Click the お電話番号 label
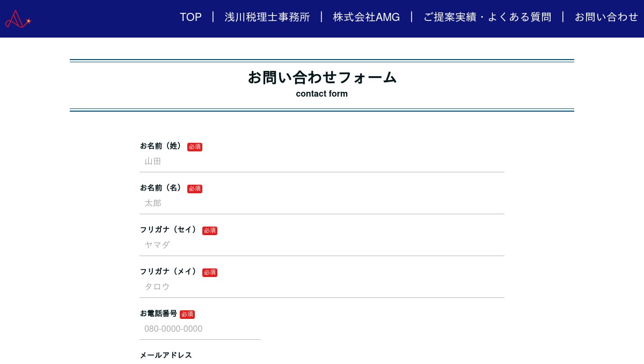The width and height of the screenshot is (644, 364). tap(158, 314)
